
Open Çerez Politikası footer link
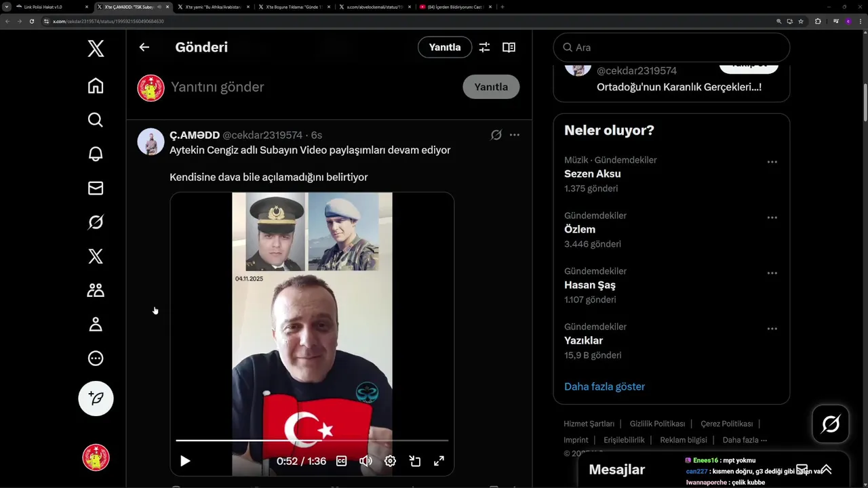pos(726,424)
